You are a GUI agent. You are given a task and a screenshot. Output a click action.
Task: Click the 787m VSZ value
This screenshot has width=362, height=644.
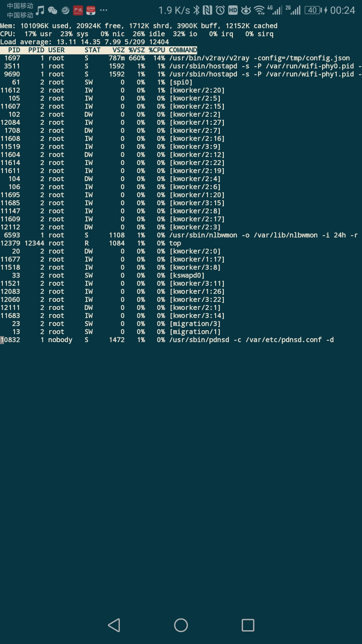[x=117, y=58]
